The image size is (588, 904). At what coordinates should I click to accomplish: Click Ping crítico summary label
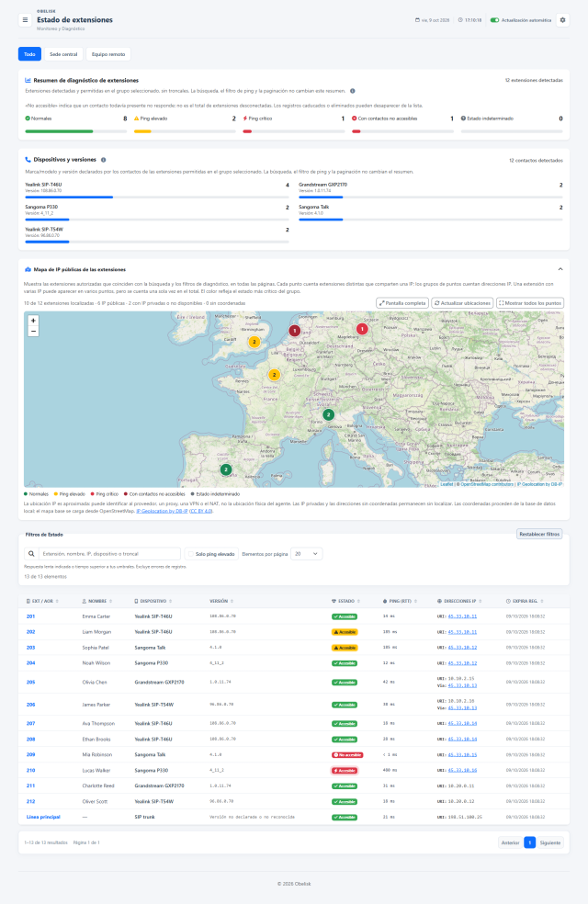tap(260, 119)
